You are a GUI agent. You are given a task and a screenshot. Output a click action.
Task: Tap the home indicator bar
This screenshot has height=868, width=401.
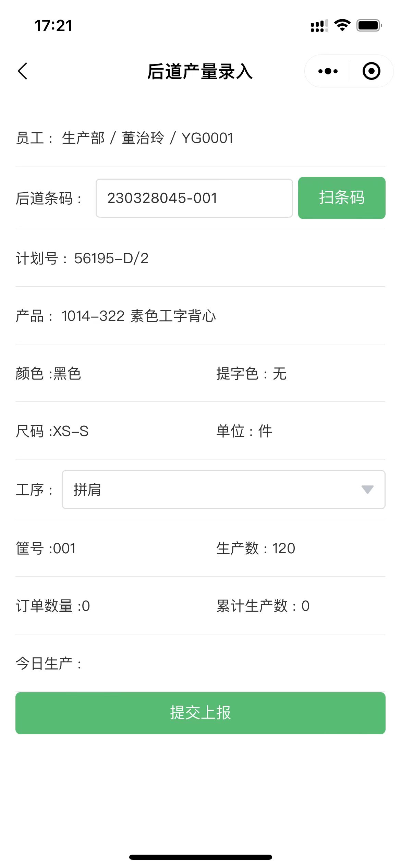[x=200, y=857]
